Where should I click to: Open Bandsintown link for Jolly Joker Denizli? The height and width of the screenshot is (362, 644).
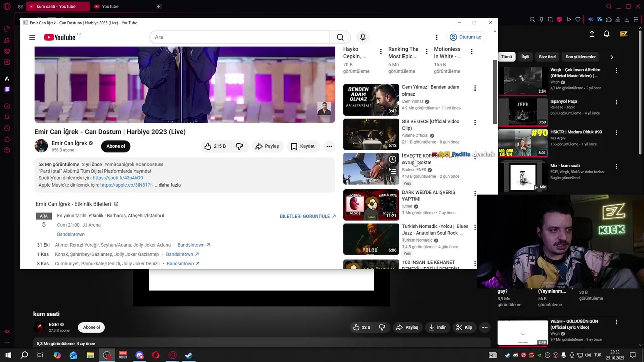click(x=183, y=263)
